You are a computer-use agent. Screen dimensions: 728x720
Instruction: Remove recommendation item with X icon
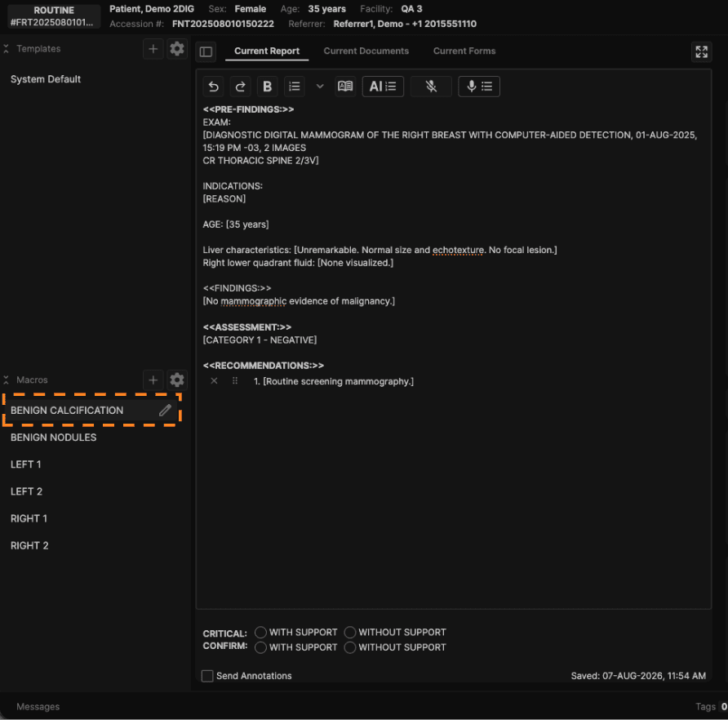click(x=214, y=381)
